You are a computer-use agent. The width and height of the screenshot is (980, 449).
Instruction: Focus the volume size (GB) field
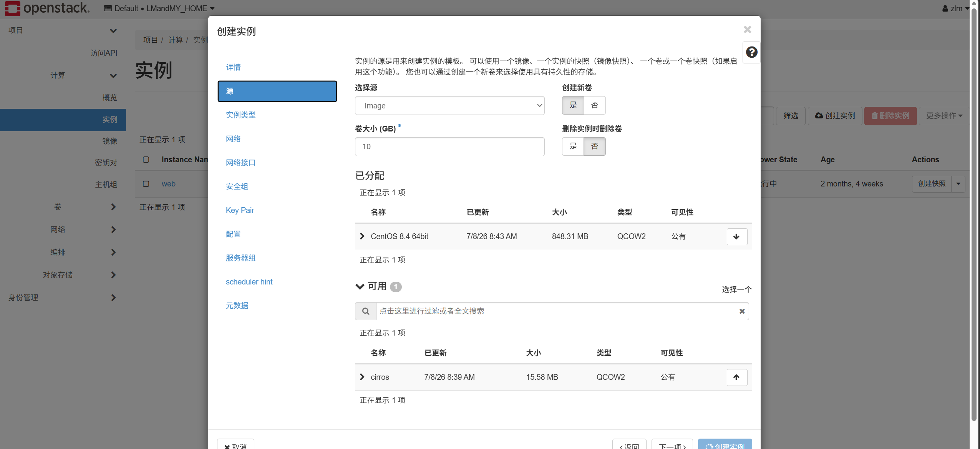click(x=449, y=147)
